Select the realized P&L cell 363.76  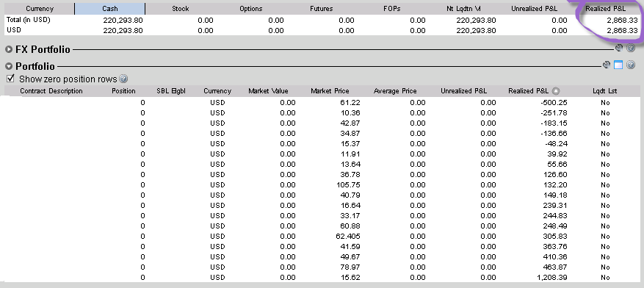coord(556,246)
